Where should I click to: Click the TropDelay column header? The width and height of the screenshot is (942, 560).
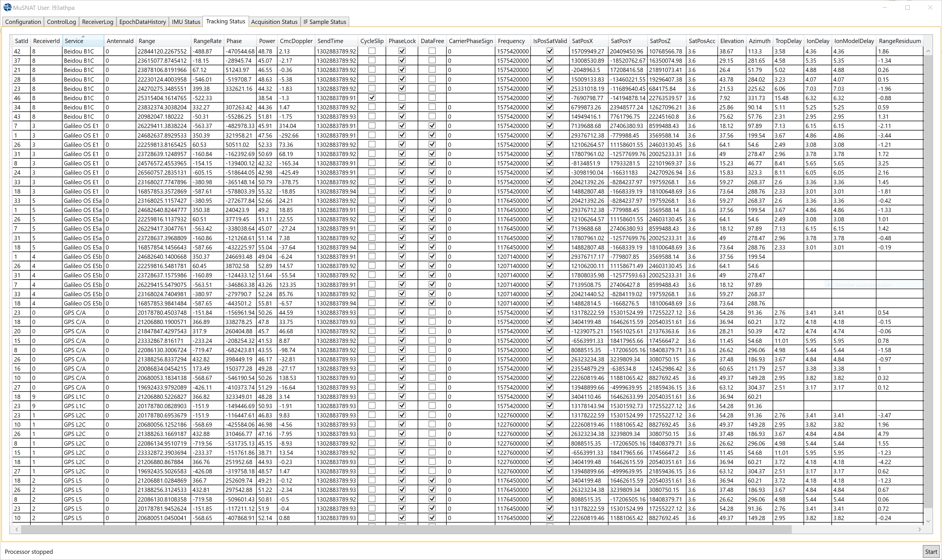coord(788,41)
